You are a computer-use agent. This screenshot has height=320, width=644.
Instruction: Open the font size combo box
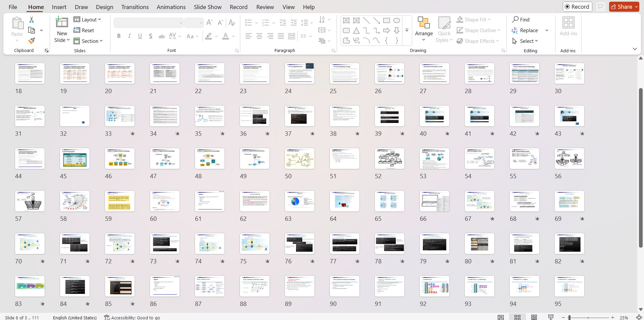[194, 23]
